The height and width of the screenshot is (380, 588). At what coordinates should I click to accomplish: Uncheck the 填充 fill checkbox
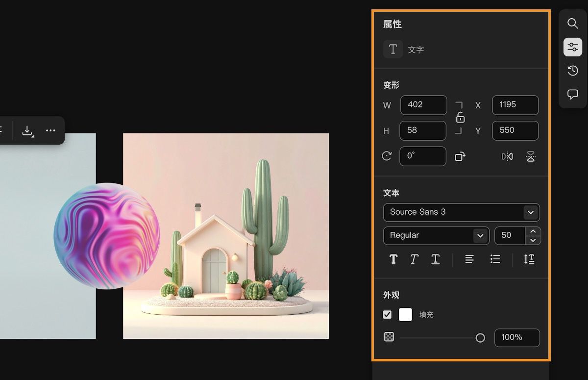click(x=388, y=314)
